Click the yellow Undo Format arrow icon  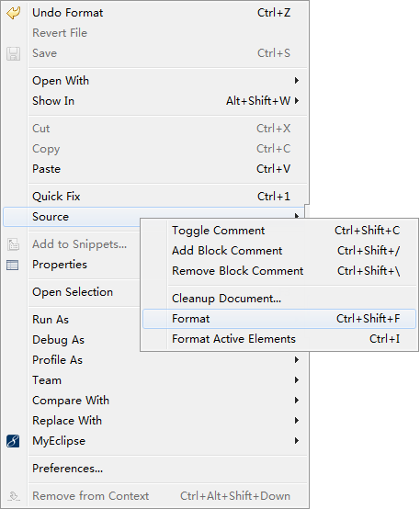pyautogui.click(x=13, y=13)
